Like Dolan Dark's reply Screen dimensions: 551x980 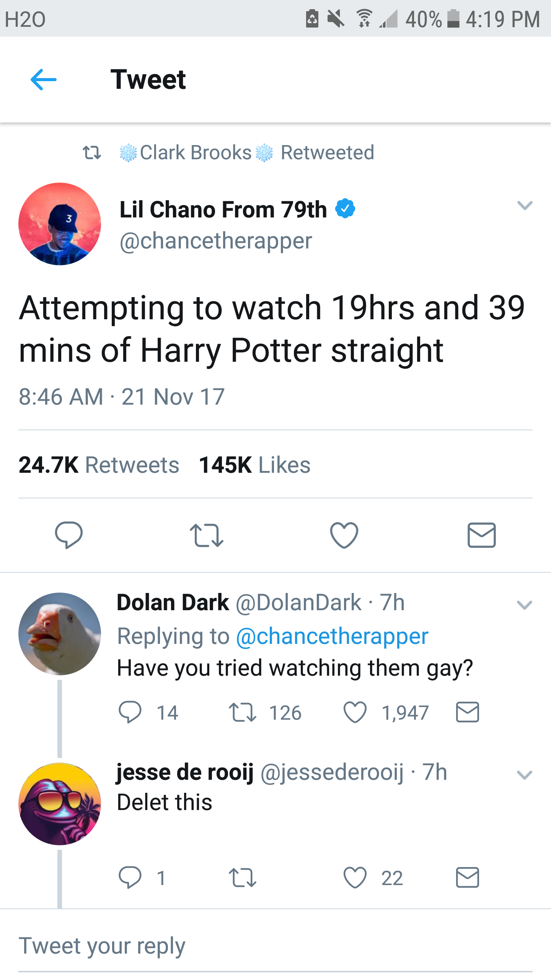coord(355,712)
